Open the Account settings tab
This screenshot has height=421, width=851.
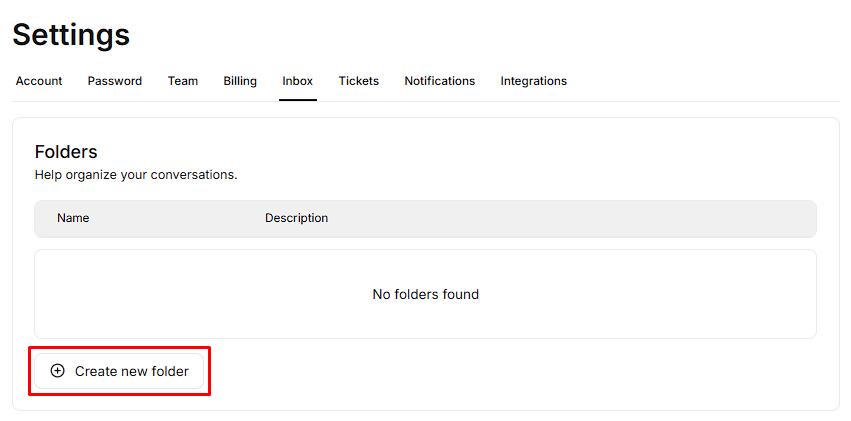click(39, 81)
